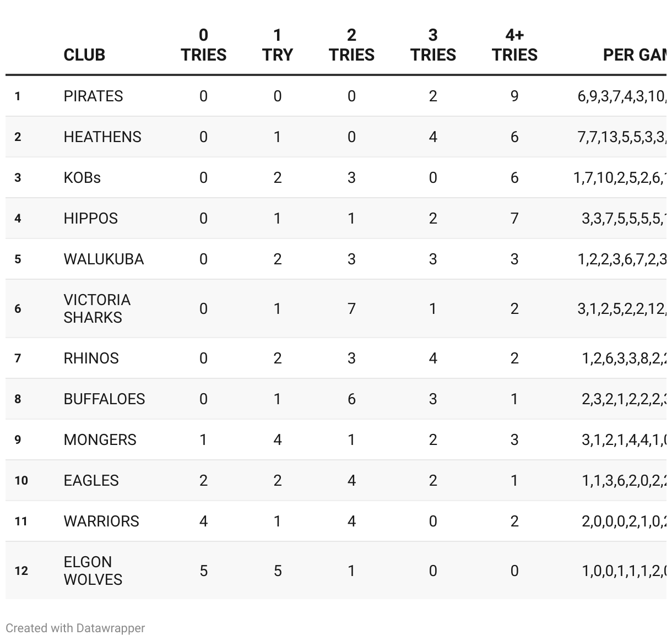Viewport: 672px width, 641px height.
Task: Click the BUFFALOES club name
Action: (104, 399)
